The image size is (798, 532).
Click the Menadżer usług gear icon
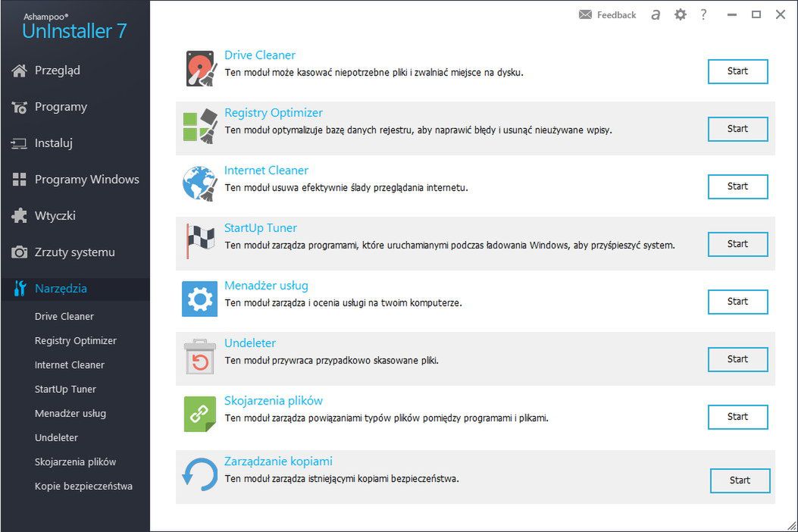tap(200, 299)
